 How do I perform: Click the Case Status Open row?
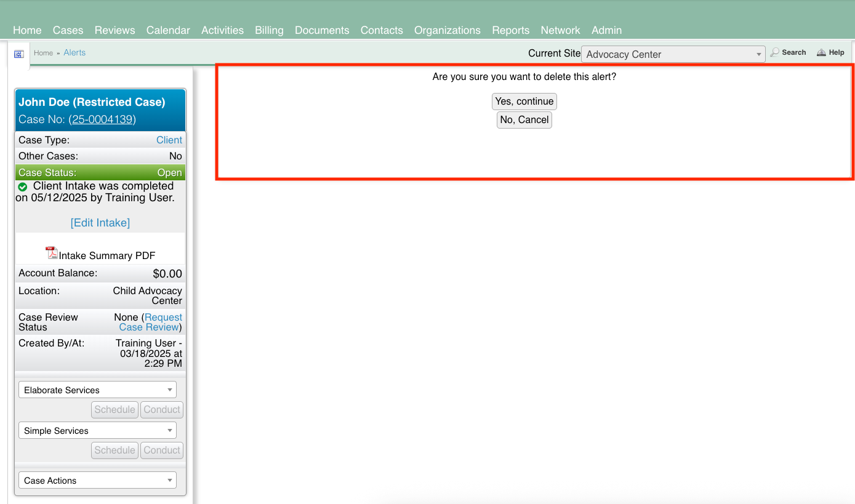(x=100, y=172)
